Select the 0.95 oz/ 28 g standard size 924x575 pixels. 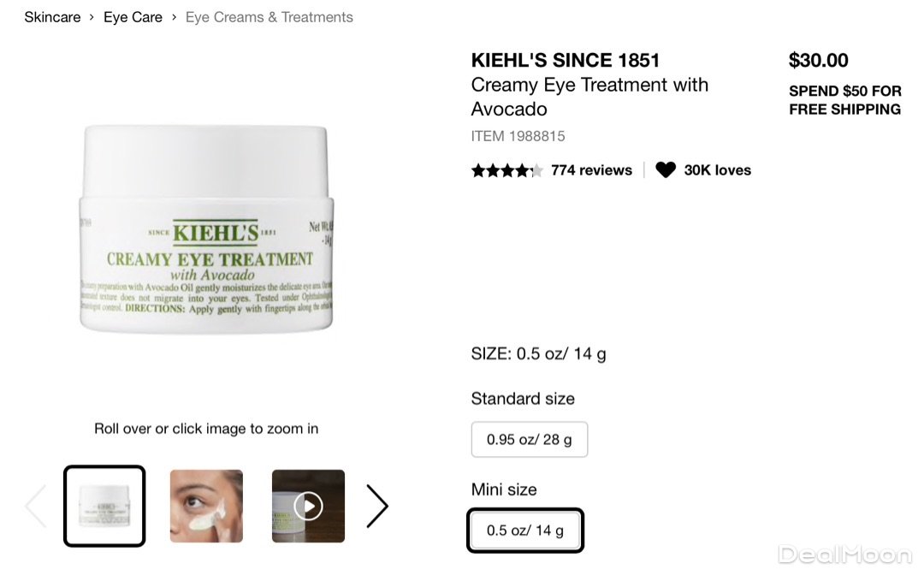click(530, 440)
